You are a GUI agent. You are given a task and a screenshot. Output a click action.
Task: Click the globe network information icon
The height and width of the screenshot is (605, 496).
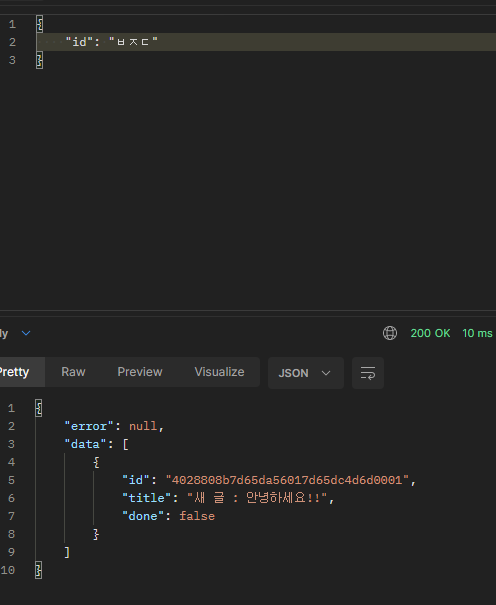coord(390,333)
